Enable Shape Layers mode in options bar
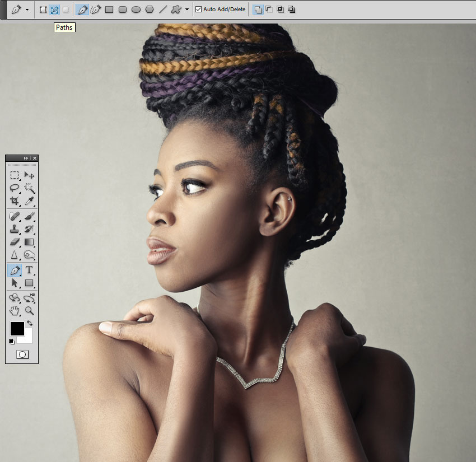 pyautogui.click(x=43, y=10)
